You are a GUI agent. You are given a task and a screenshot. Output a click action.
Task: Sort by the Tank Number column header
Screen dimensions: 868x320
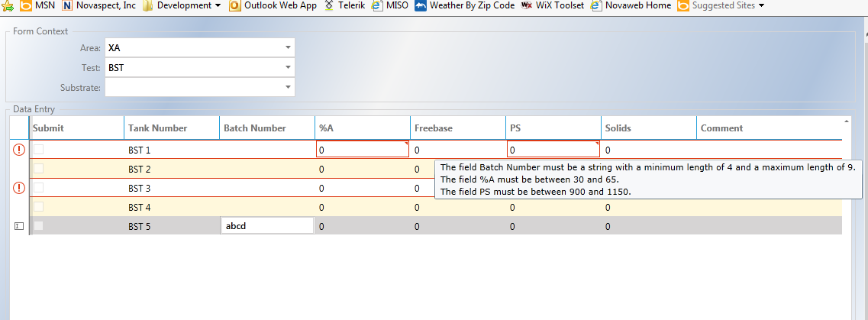click(157, 128)
